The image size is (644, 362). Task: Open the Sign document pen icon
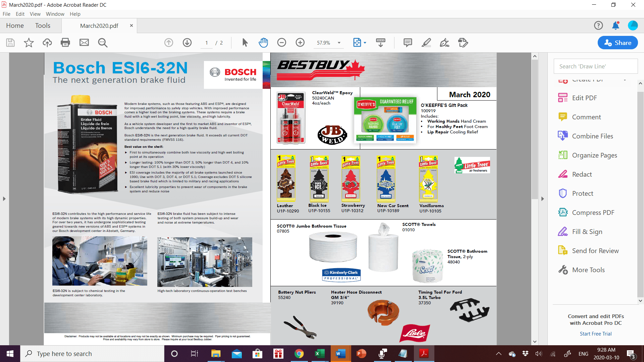click(445, 43)
